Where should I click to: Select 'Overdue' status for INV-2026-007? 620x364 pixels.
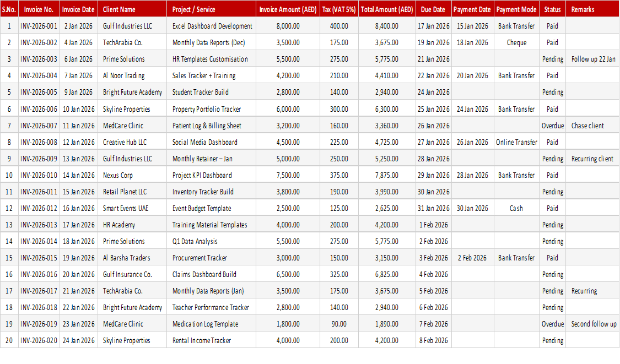coord(552,126)
